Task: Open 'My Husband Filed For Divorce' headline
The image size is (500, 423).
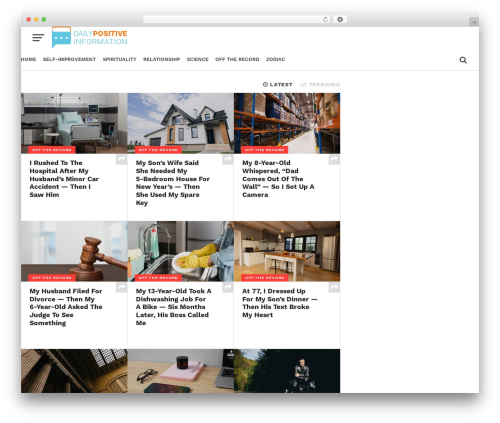Action: [x=66, y=307]
